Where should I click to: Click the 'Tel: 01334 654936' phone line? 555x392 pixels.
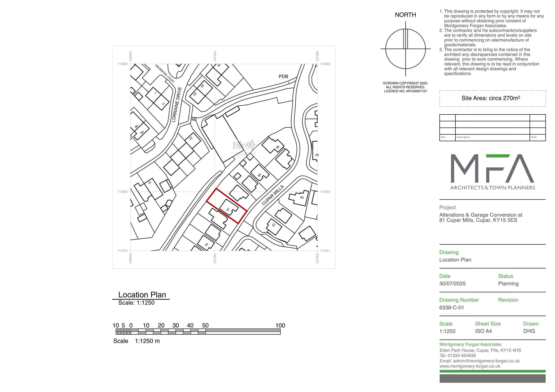pos(458,356)
